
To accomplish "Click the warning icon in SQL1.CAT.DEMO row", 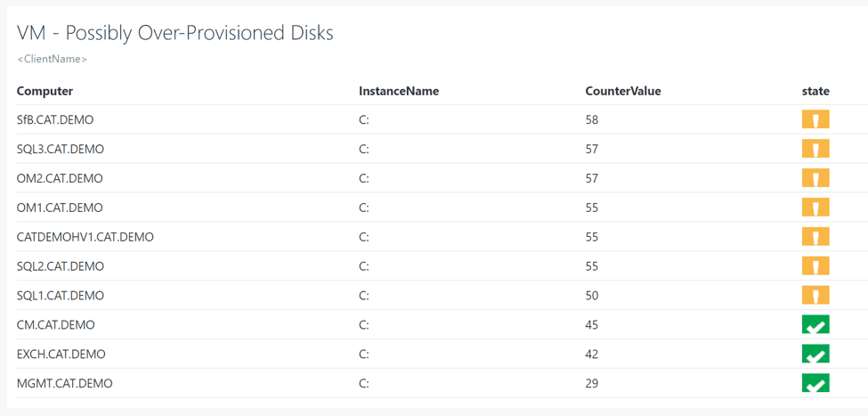I will coord(815,296).
